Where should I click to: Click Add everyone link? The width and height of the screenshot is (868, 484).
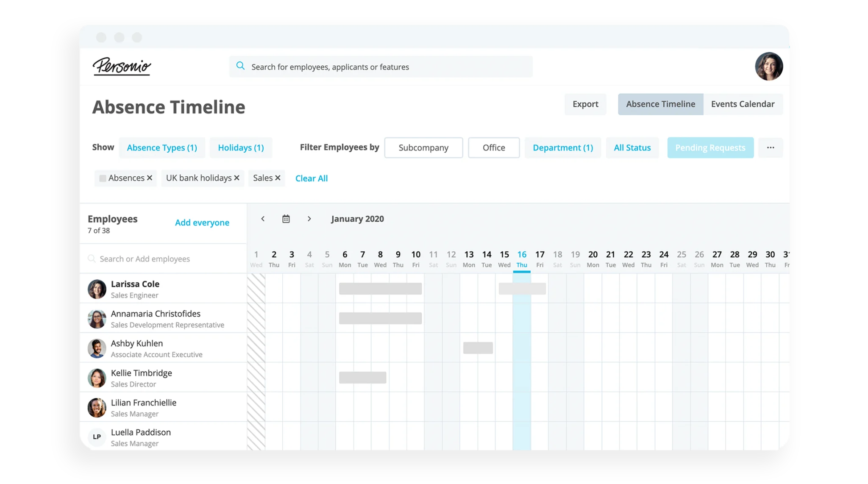click(202, 223)
